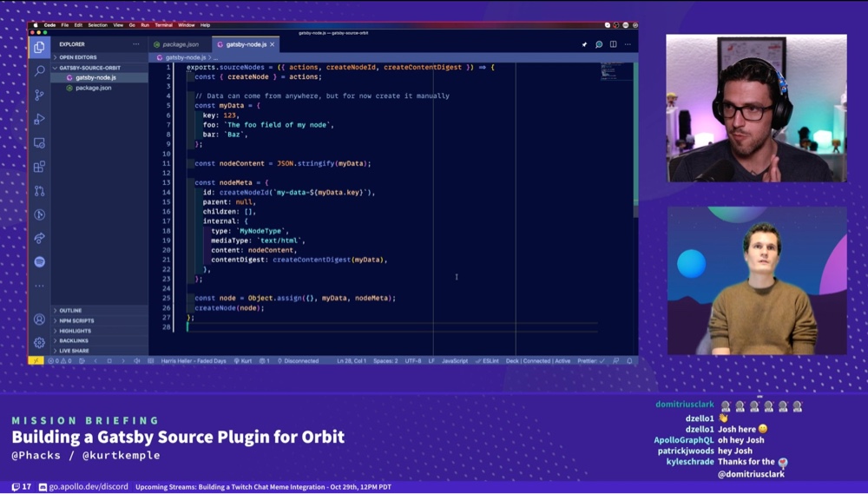Viewport: 868px width, 494px height.
Task: Click the pause/stop music control in the status bar
Action: click(x=109, y=360)
